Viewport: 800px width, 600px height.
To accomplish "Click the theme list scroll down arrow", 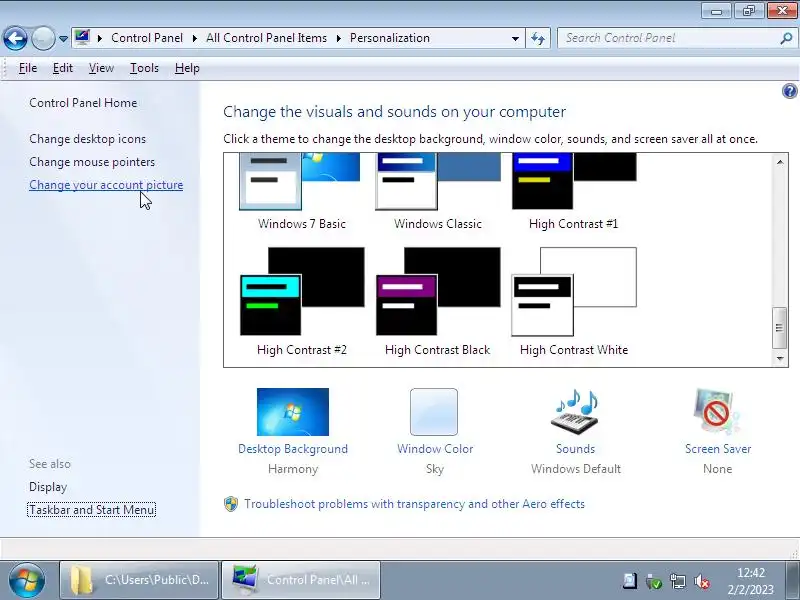I will (780, 358).
